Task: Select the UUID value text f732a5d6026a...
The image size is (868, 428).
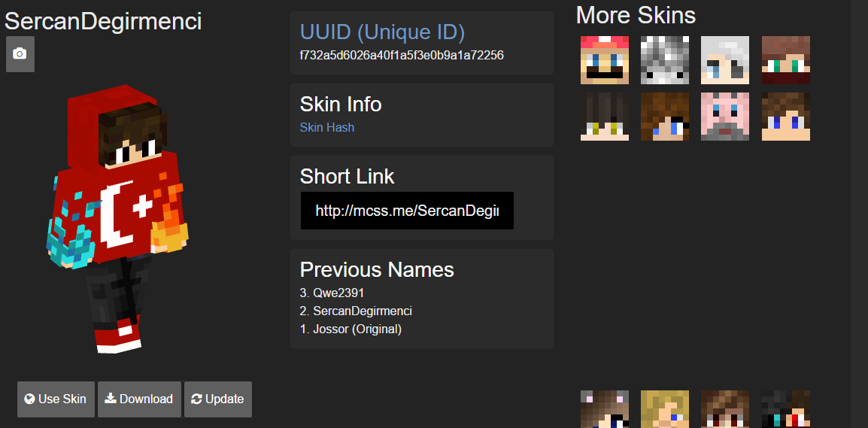Action: (x=402, y=56)
